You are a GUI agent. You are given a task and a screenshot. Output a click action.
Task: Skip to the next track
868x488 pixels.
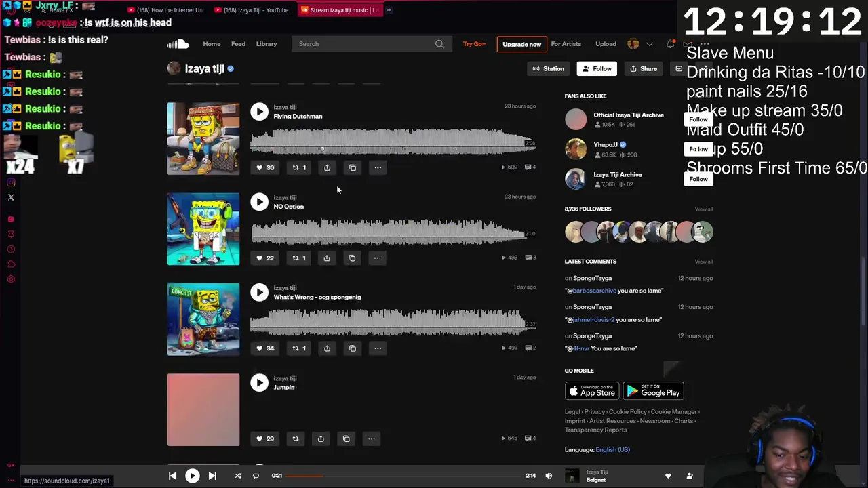(x=212, y=476)
